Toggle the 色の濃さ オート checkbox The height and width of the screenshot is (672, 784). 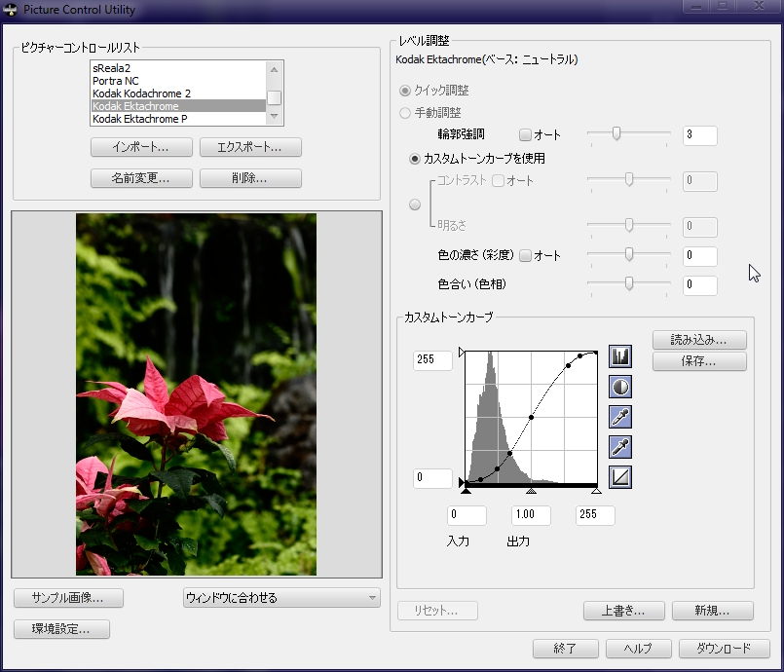526,256
